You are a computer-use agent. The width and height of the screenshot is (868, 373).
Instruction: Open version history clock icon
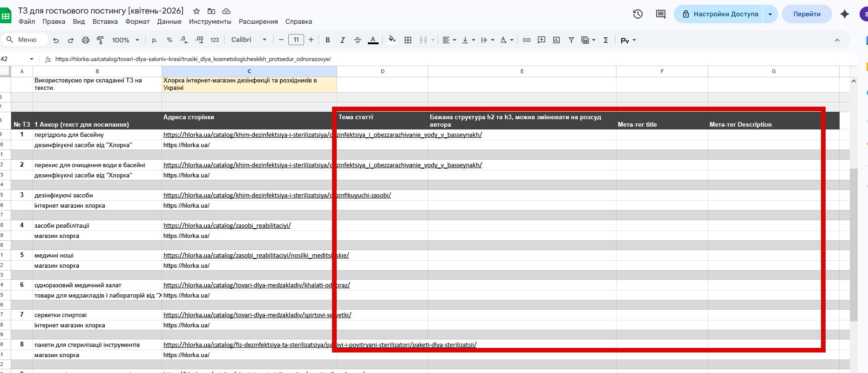pyautogui.click(x=637, y=14)
